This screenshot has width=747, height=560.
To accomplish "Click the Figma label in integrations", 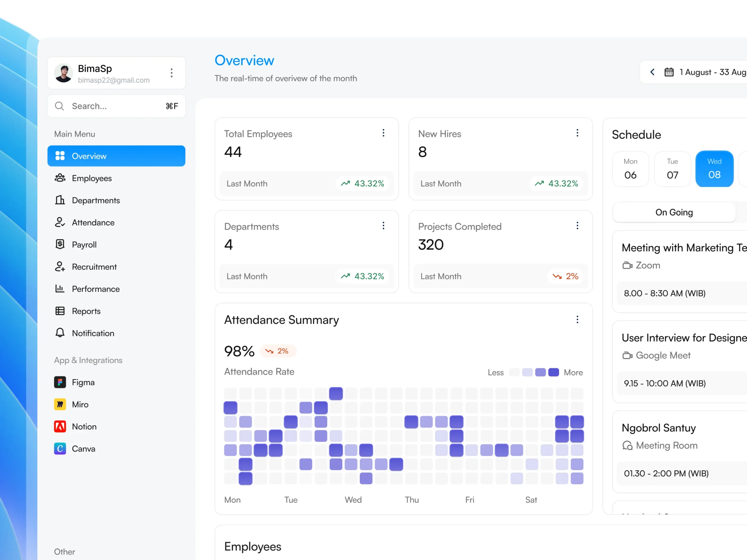I will click(83, 382).
